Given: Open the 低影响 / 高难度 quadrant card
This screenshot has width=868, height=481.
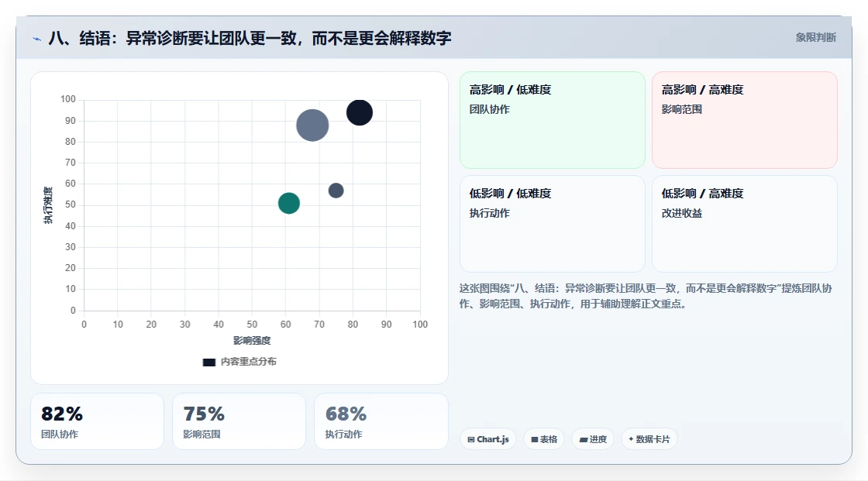Looking at the screenshot, I should coord(745,224).
